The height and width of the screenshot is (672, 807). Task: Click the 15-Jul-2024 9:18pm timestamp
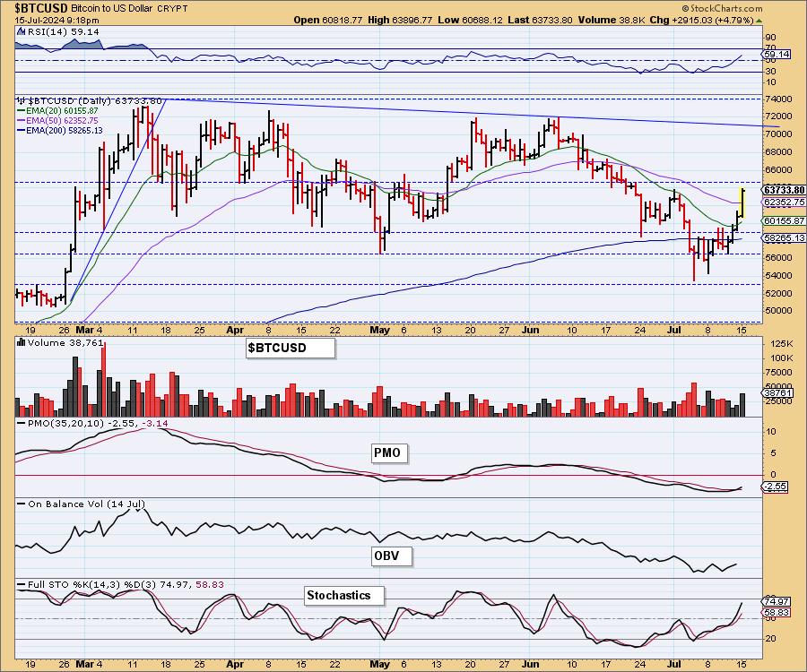[x=56, y=21]
